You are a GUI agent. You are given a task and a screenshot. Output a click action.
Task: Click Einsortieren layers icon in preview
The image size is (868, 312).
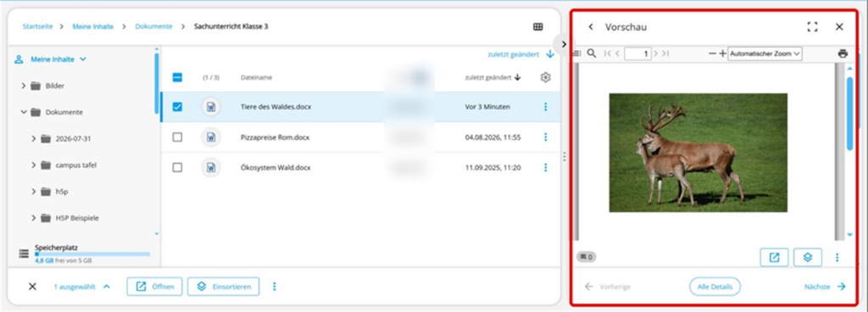click(808, 257)
